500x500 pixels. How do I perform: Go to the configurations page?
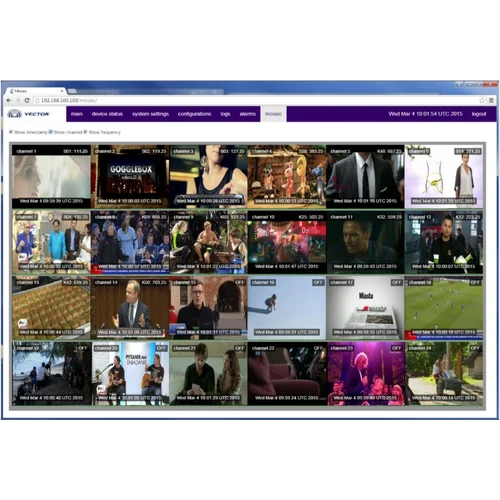194,114
